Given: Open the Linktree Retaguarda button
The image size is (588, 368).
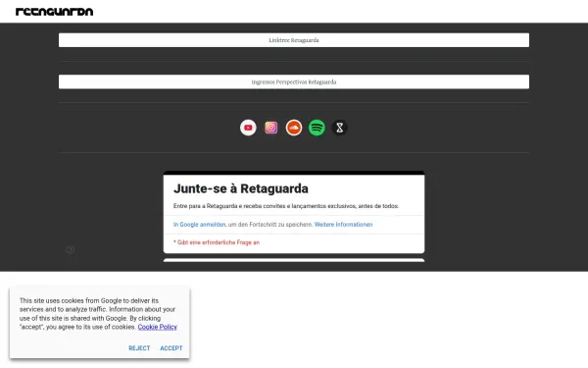Looking at the screenshot, I should click(294, 40).
